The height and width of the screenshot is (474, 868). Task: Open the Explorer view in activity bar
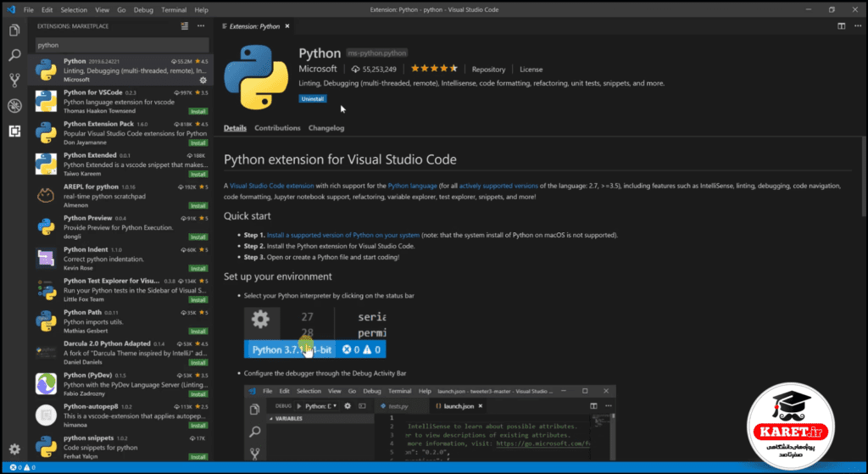tap(15, 30)
